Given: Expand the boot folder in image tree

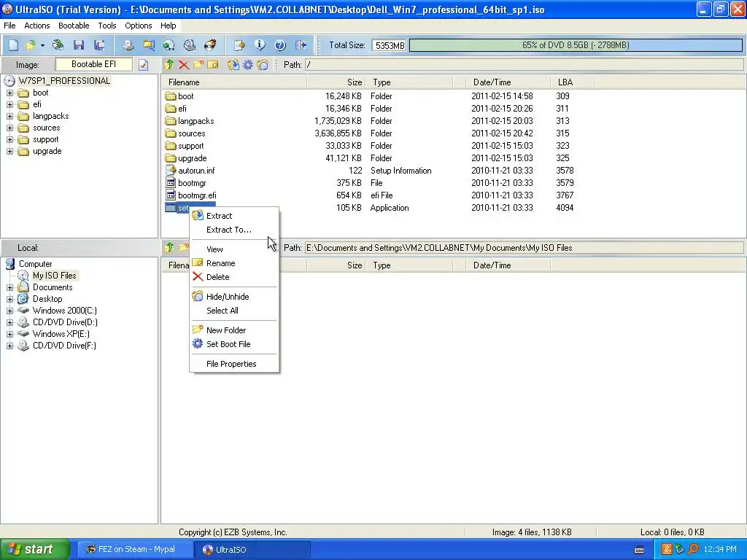Looking at the screenshot, I should [9, 93].
